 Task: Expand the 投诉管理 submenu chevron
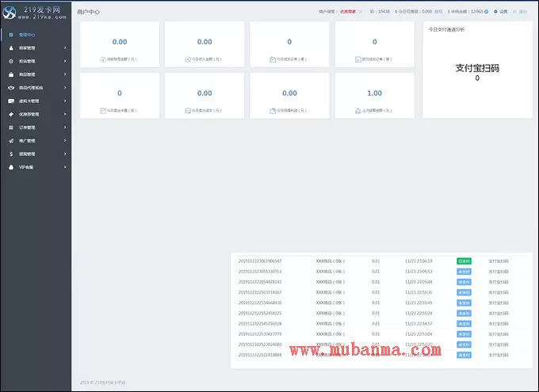point(65,61)
